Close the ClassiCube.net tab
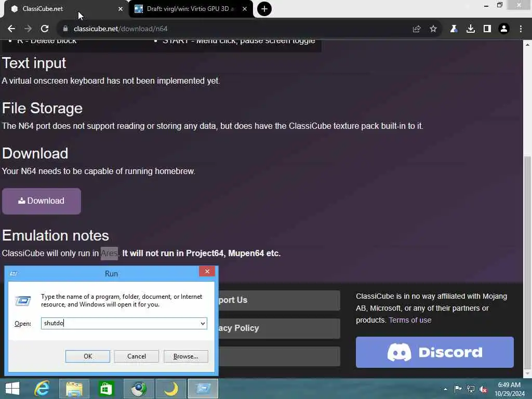This screenshot has width=532, height=399. click(121, 9)
